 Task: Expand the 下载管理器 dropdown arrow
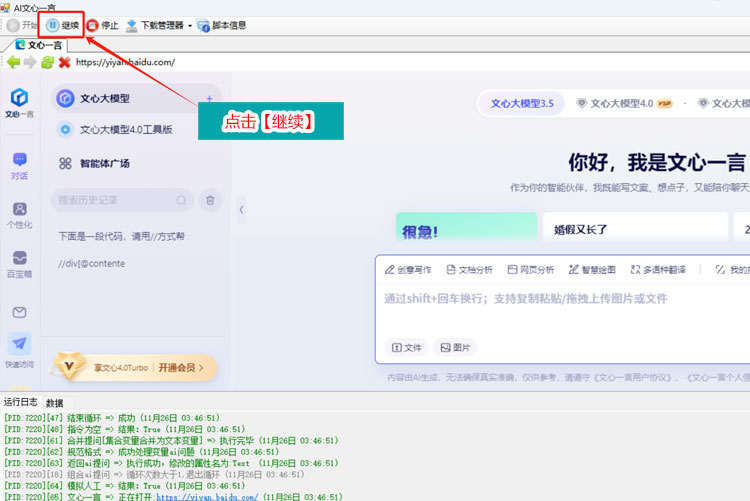pyautogui.click(x=190, y=26)
